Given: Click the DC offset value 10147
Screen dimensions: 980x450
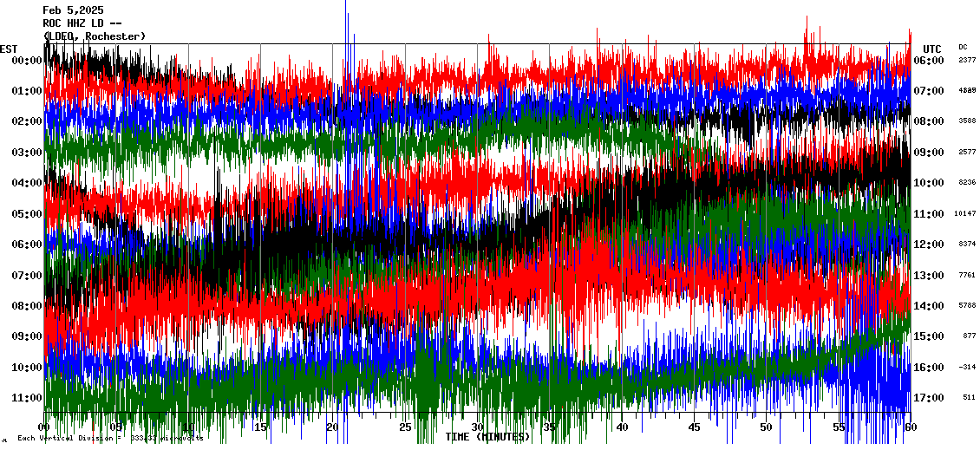Looking at the screenshot, I should (x=965, y=214).
